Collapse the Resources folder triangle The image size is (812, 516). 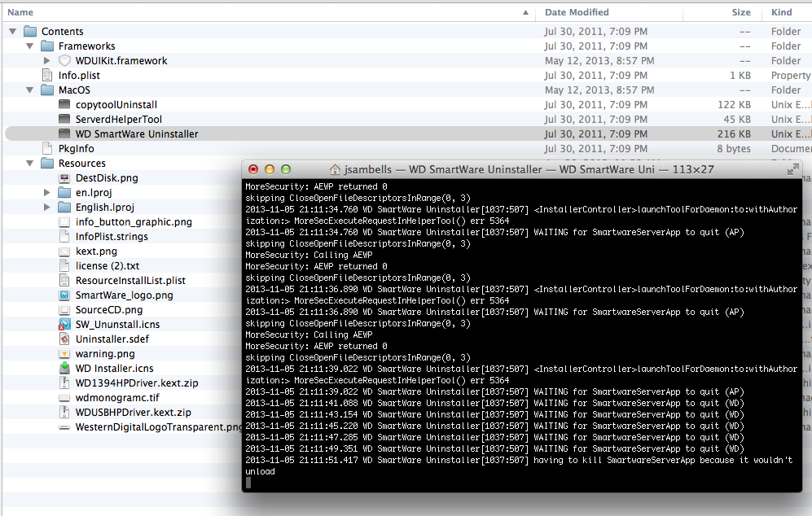point(30,163)
